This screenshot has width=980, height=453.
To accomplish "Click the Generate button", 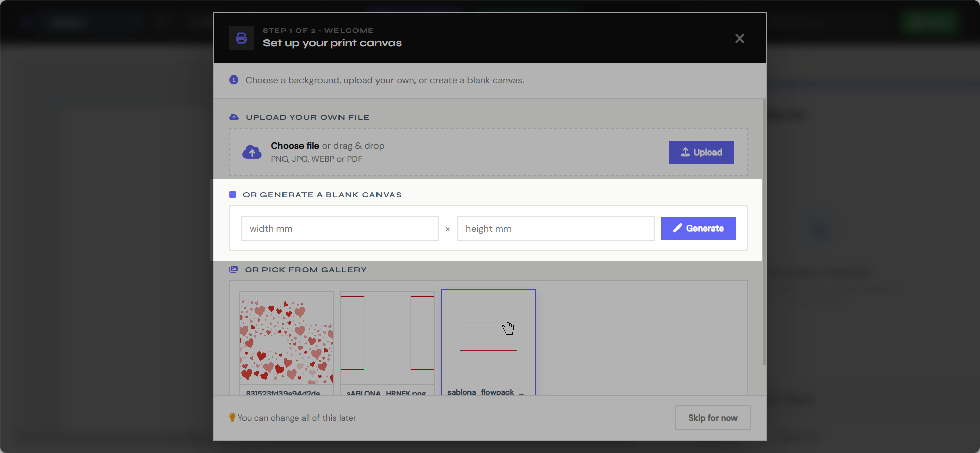I will click(698, 229).
